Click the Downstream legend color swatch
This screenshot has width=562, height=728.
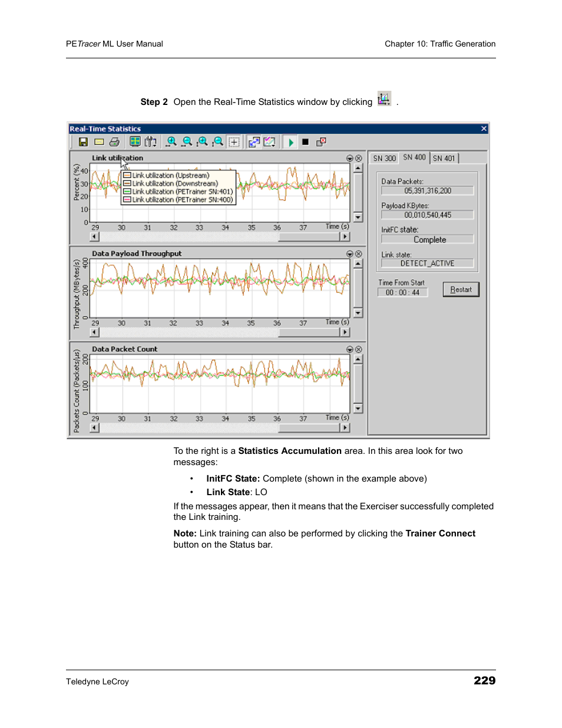click(x=127, y=184)
